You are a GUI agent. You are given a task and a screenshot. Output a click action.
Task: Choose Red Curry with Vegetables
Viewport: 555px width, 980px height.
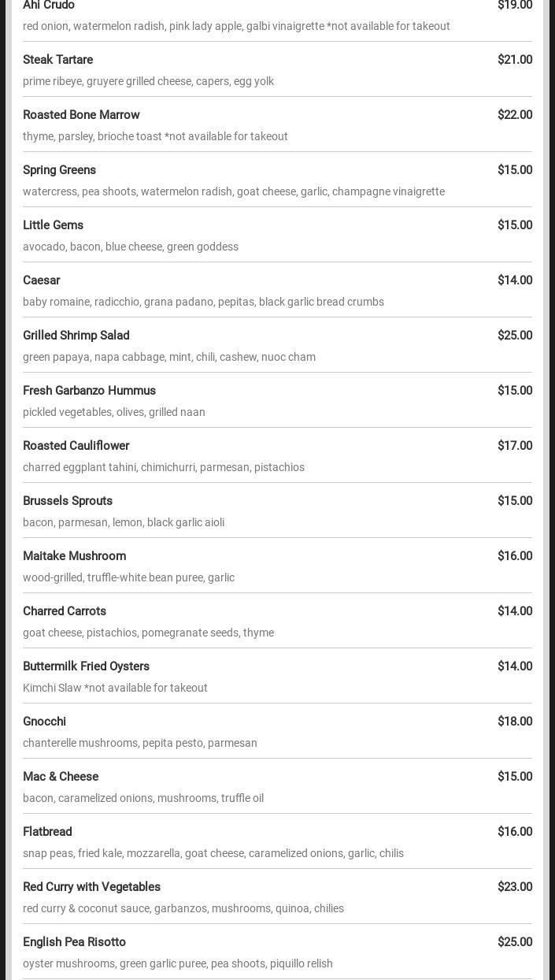[x=91, y=887]
